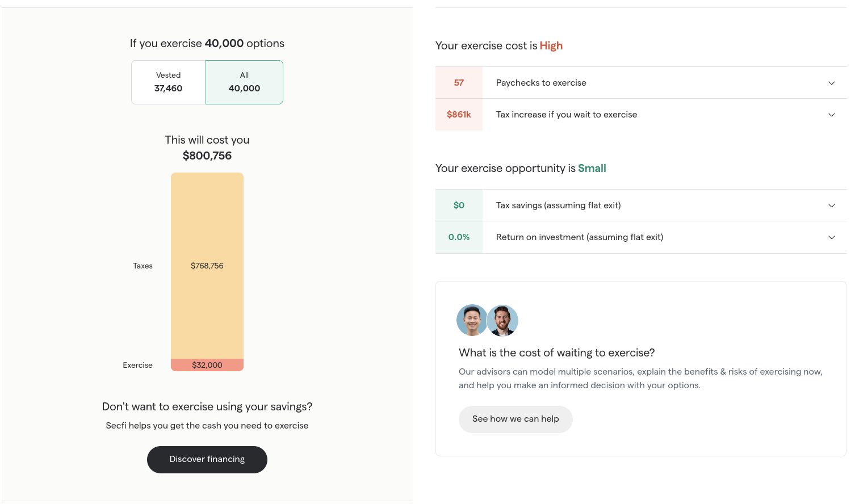Click the What is the cost of waiting heading
The image size is (855, 504).
pos(557,352)
